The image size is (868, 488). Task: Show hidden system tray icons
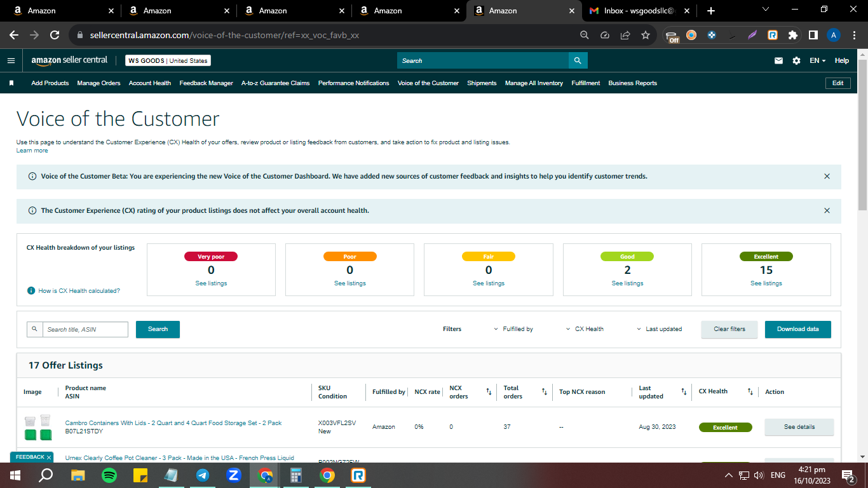(x=729, y=475)
